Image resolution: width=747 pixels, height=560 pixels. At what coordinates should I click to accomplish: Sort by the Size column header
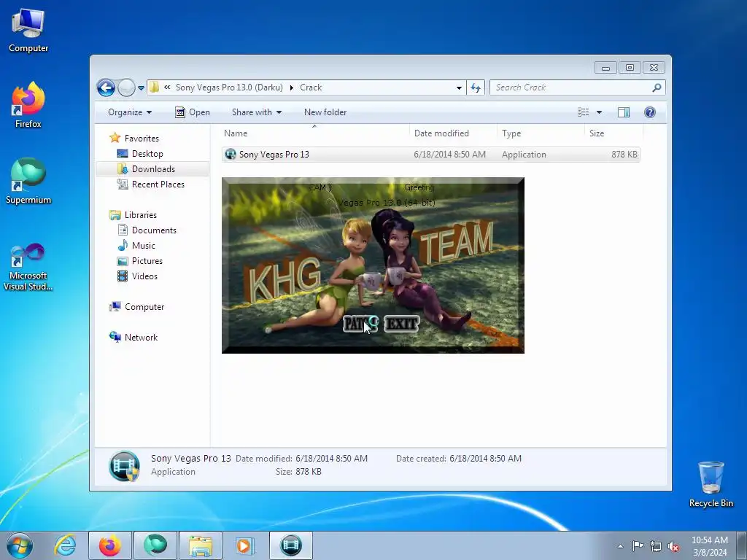coord(614,133)
